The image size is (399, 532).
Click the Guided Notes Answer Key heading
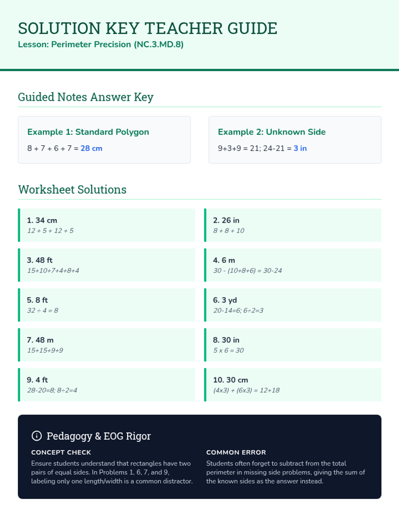click(86, 97)
